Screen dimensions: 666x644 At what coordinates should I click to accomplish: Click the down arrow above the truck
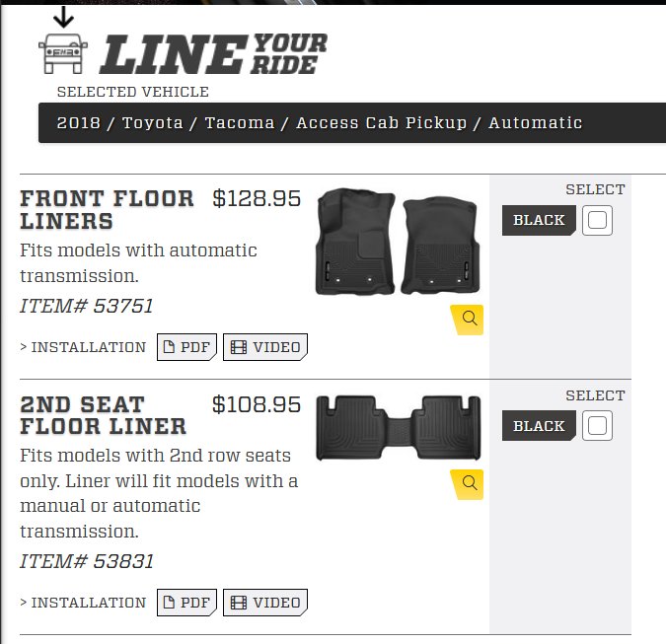coord(64,18)
